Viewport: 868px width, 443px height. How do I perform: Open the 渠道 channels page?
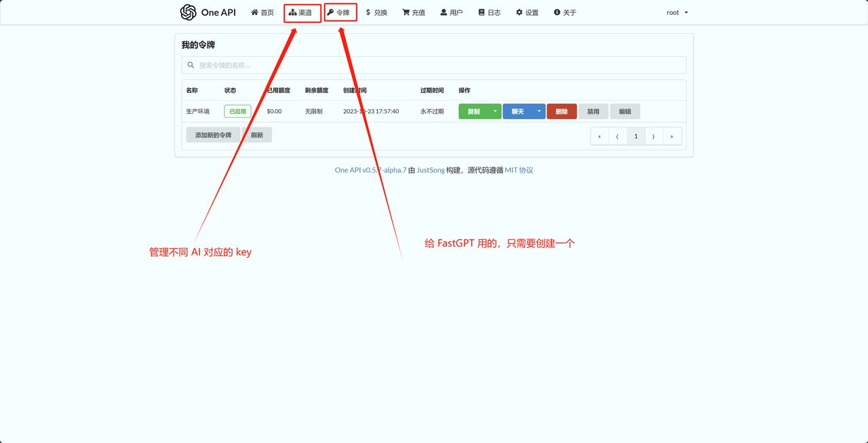(301, 12)
